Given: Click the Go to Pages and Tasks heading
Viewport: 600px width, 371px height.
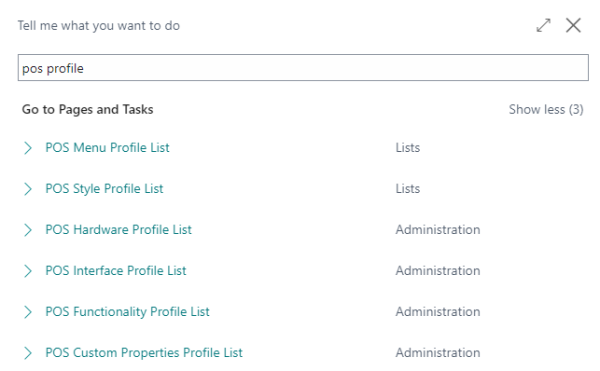Looking at the screenshot, I should (88, 109).
